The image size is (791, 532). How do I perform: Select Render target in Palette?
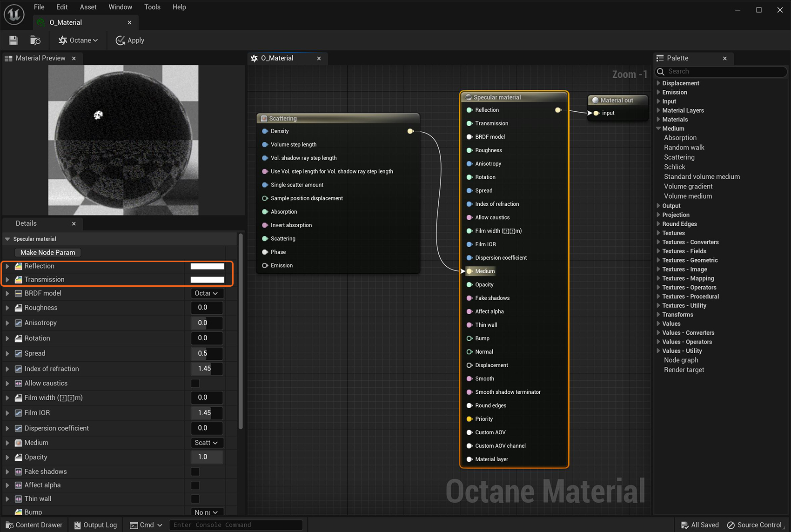684,370
